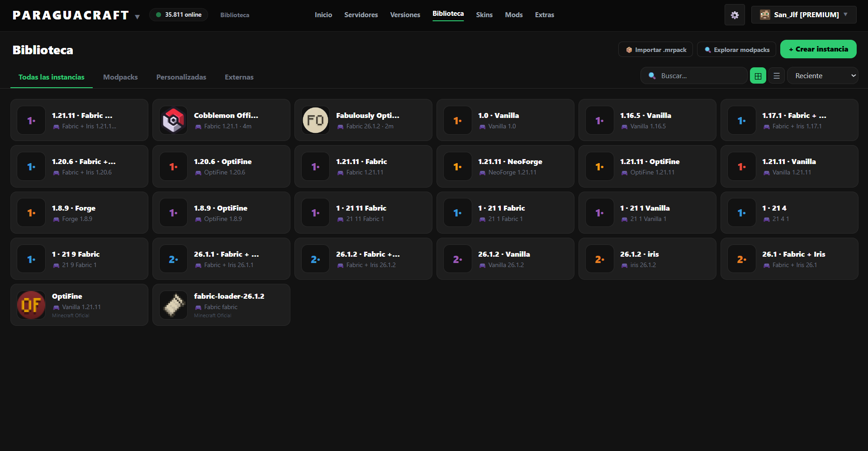Click the 1.0 · Vanilla instance icon

tap(457, 120)
